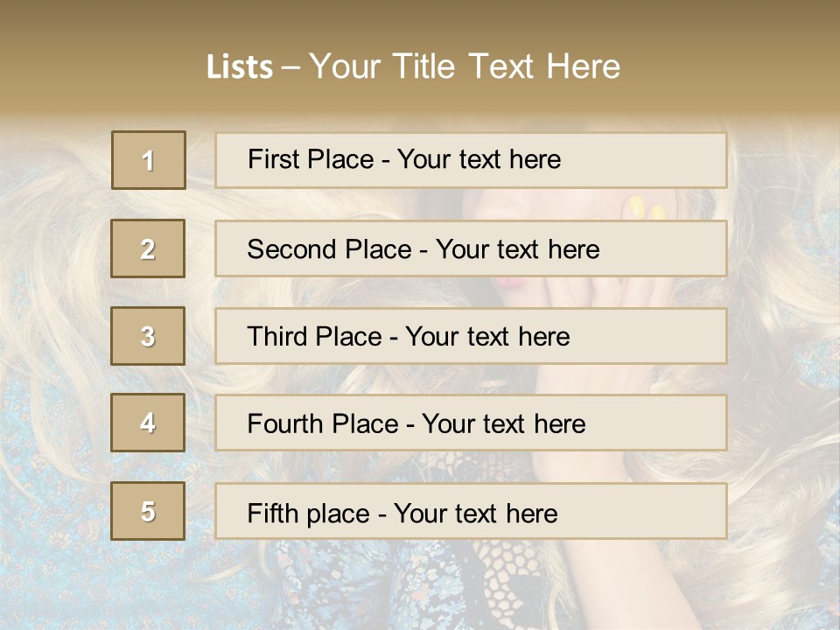
Task: Click the words 'Fourth Place' in list
Action: [x=323, y=423]
